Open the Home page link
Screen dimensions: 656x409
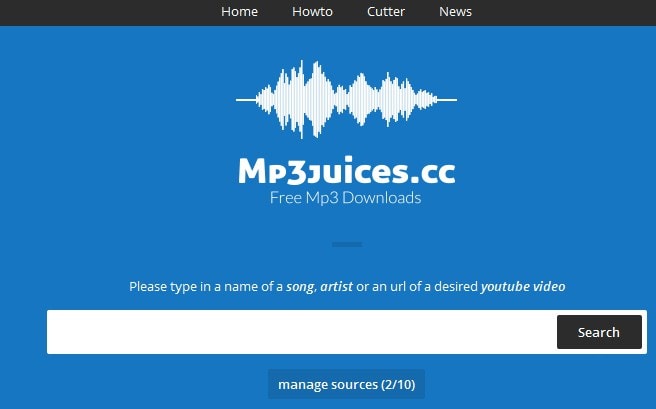(239, 12)
